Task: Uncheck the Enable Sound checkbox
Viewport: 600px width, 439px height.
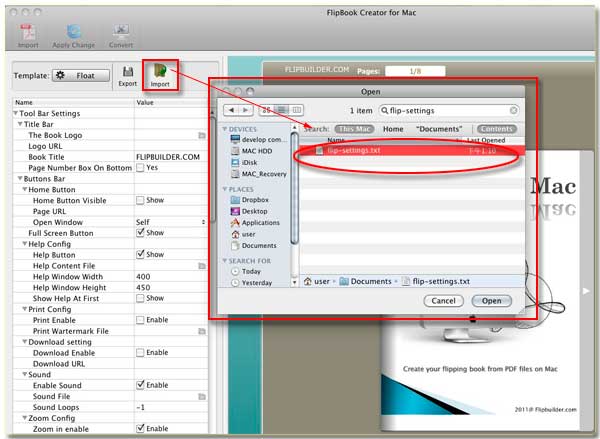Action: (x=140, y=385)
